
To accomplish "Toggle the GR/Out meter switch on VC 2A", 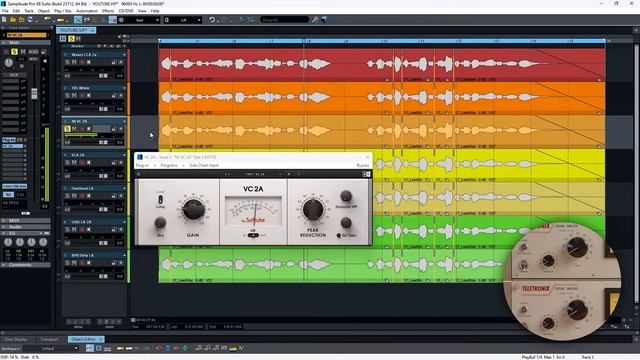I will coord(253,236).
